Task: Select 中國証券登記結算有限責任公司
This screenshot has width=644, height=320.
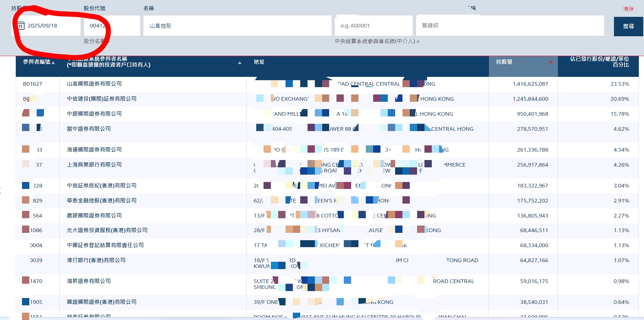Action: [x=105, y=245]
